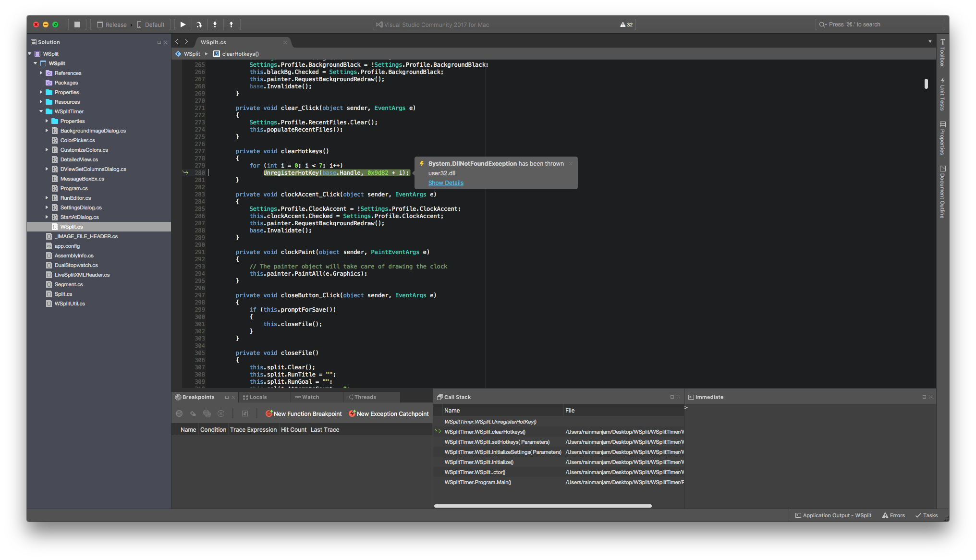Screen dimensions: 976x560
Task: Expand the References node in Solution pad
Action: click(x=41, y=73)
